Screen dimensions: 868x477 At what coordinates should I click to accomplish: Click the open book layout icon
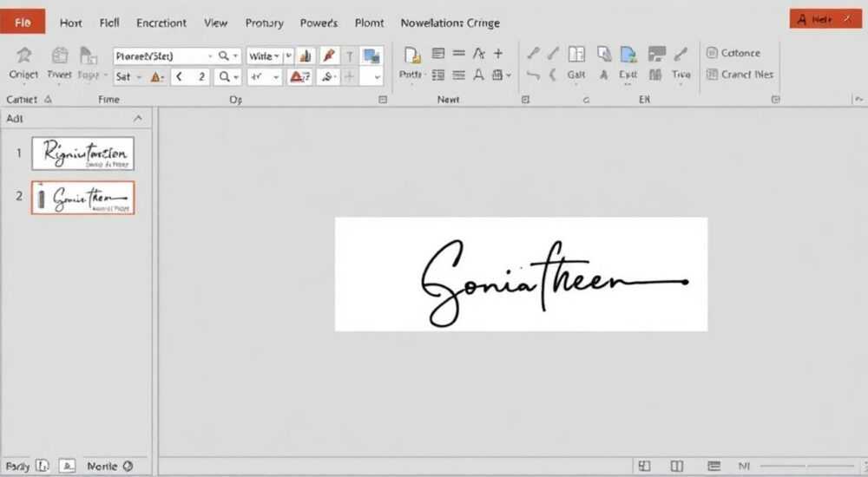(577, 53)
